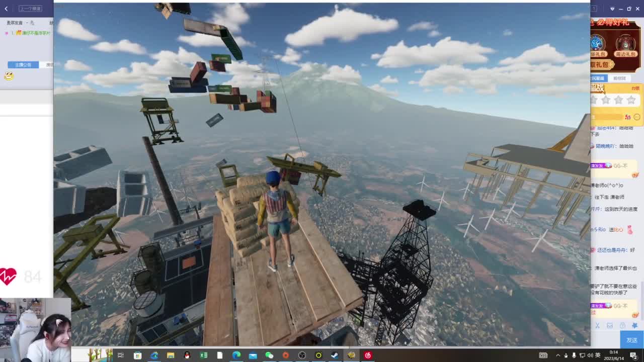Open Task View on the taskbar
This screenshot has height=362, width=644.
point(121,355)
